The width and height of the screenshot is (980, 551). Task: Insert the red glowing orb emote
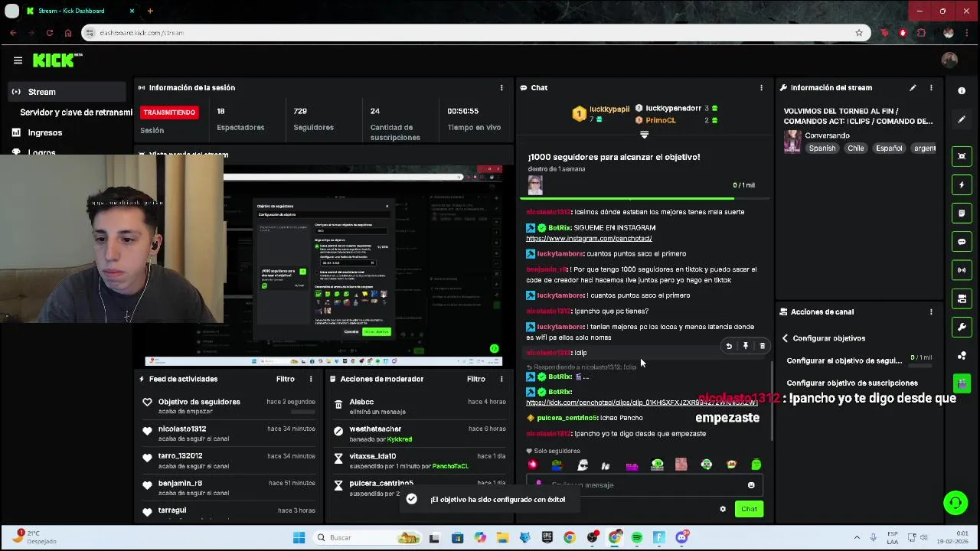point(533,465)
